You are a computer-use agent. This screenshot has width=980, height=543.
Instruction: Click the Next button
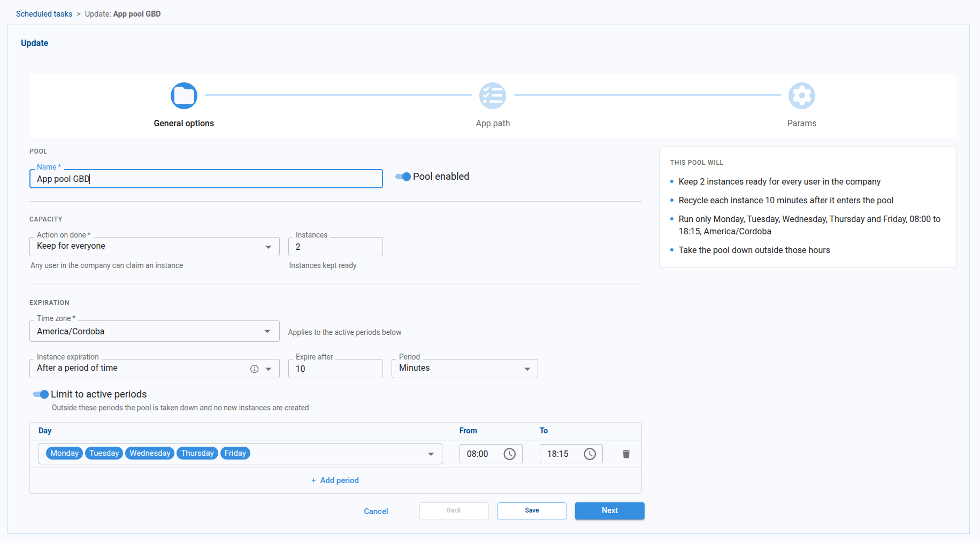pos(610,511)
